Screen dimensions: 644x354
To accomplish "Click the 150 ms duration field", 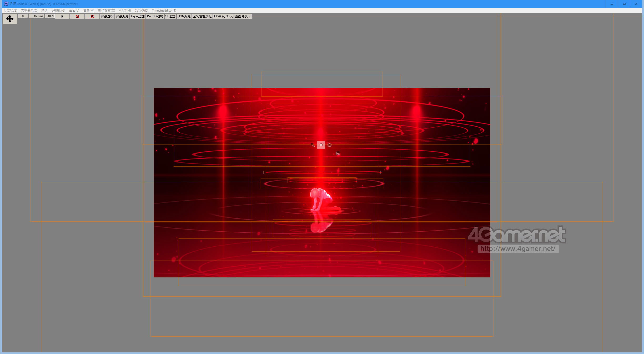I will tap(36, 16).
